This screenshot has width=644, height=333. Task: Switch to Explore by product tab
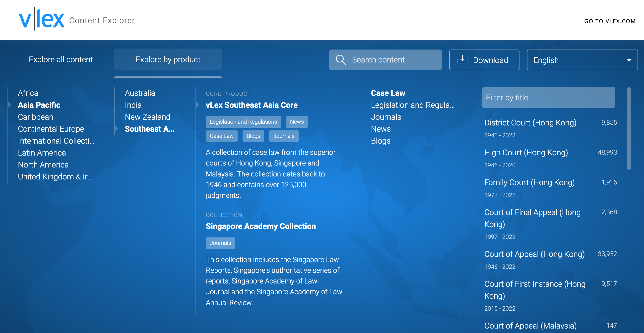168,59
